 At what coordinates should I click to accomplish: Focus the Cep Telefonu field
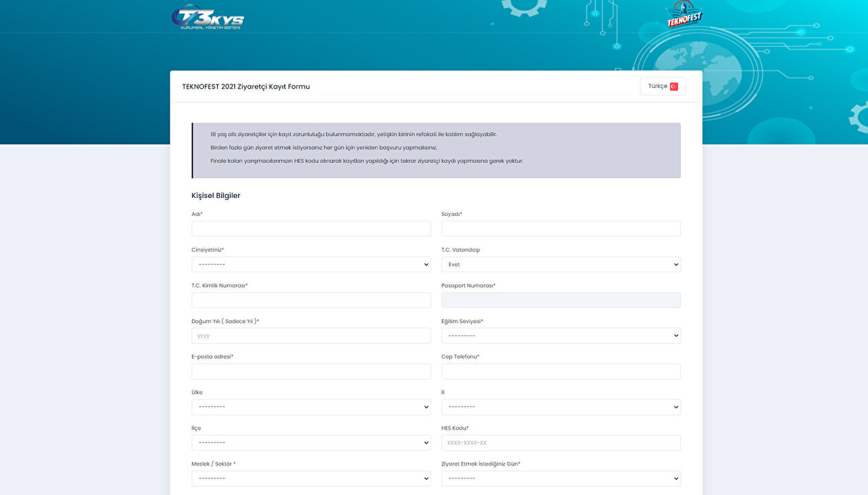click(561, 371)
